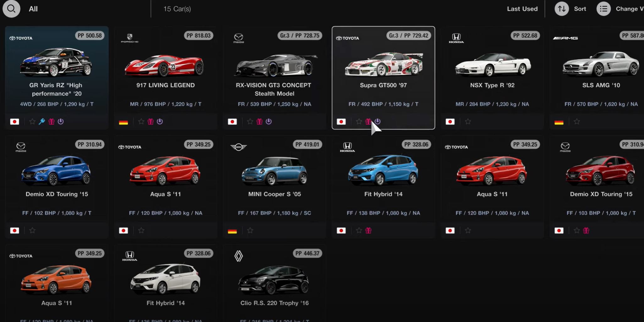This screenshot has height=322, width=644.
Task: Click the Porsche logo on 917 card
Action: click(x=130, y=38)
